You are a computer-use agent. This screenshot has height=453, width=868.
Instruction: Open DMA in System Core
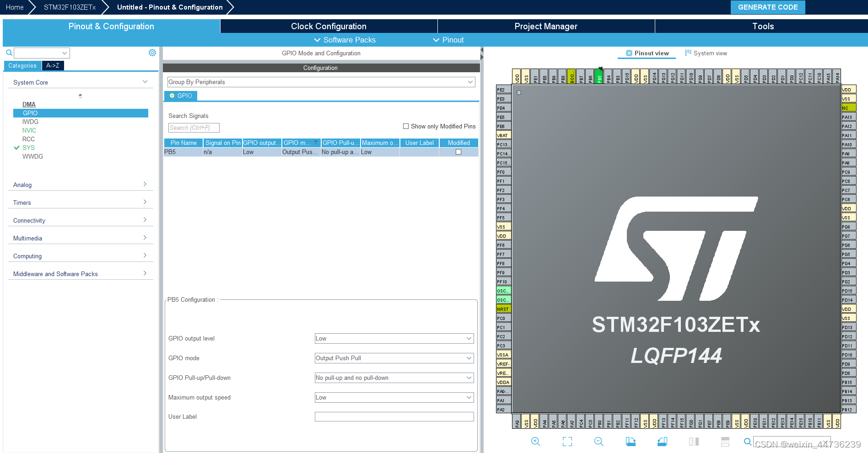(29, 104)
